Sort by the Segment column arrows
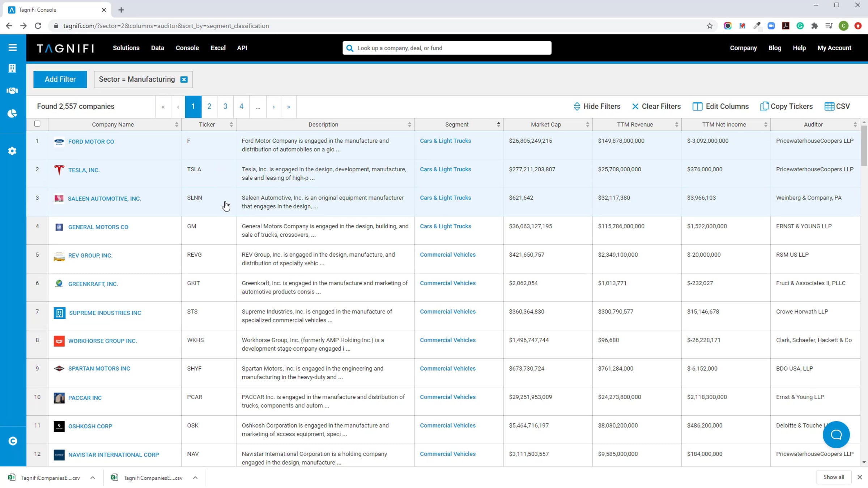 (x=498, y=124)
